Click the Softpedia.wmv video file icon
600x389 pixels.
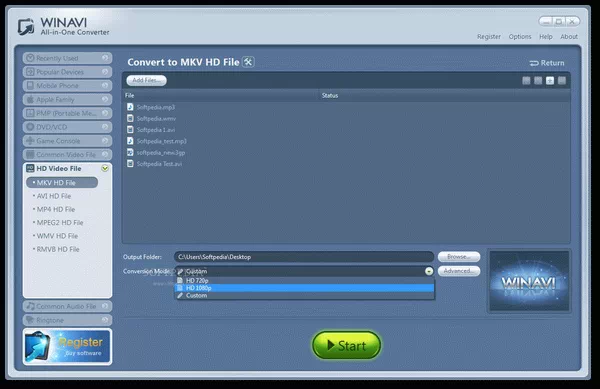tap(130, 118)
